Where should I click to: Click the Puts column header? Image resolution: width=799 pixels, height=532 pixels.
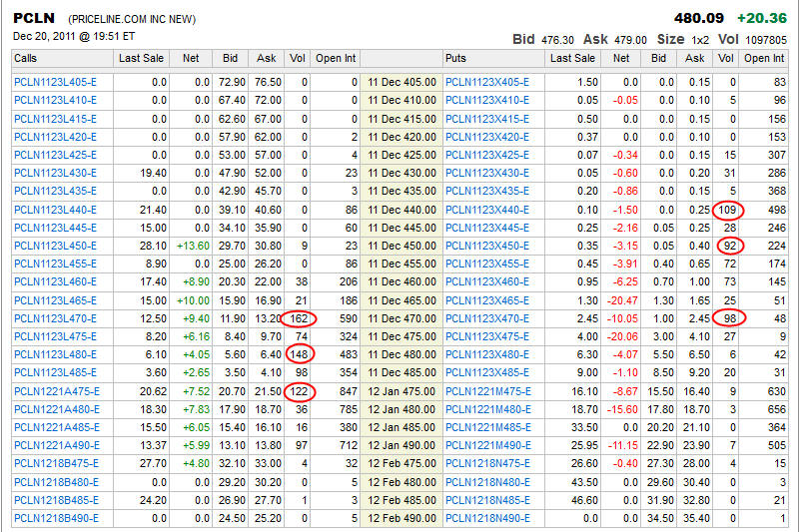coord(456,59)
